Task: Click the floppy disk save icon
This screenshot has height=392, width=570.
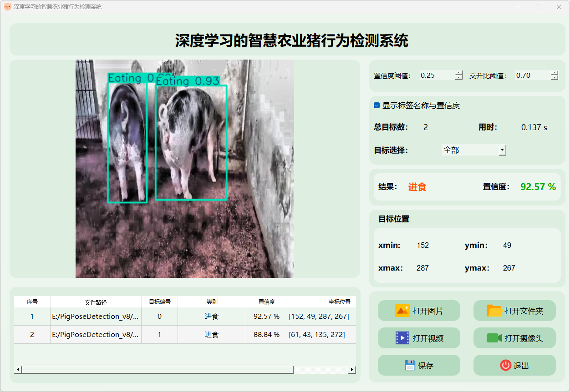Action: coord(410,365)
